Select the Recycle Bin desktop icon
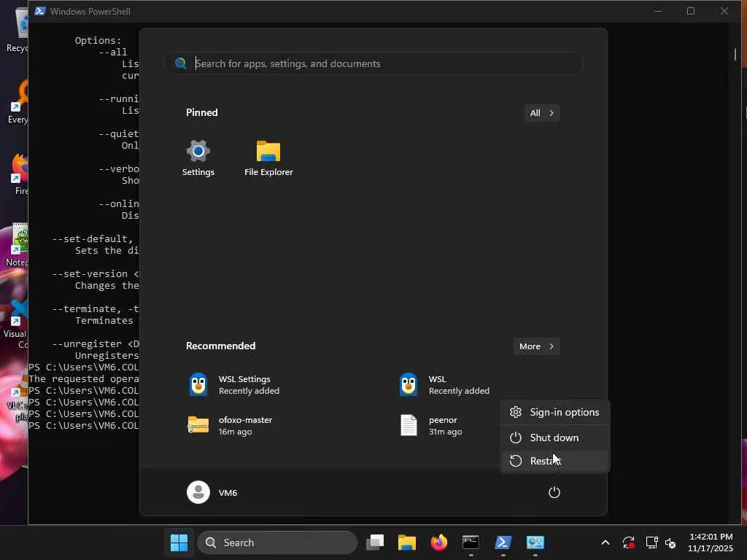The width and height of the screenshot is (747, 560). pos(18,31)
